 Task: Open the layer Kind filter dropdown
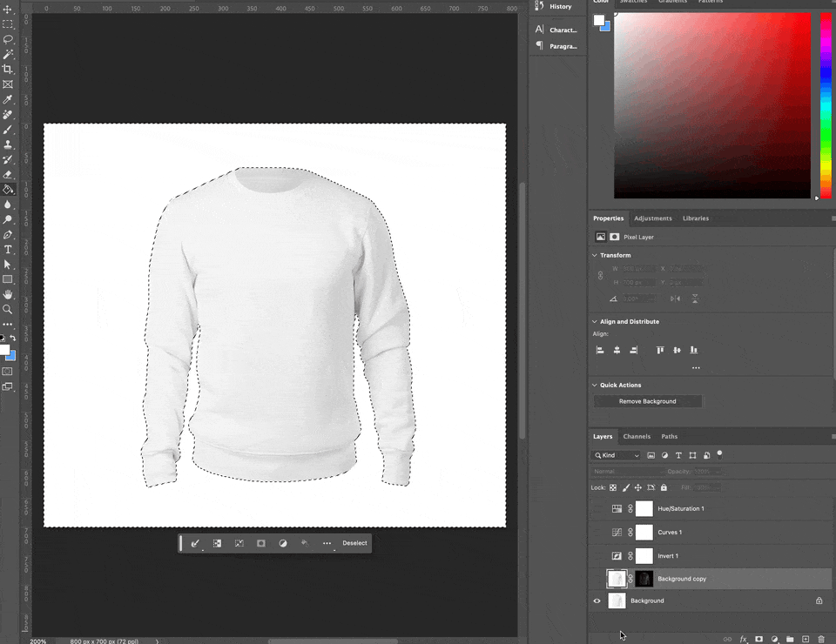click(616, 455)
